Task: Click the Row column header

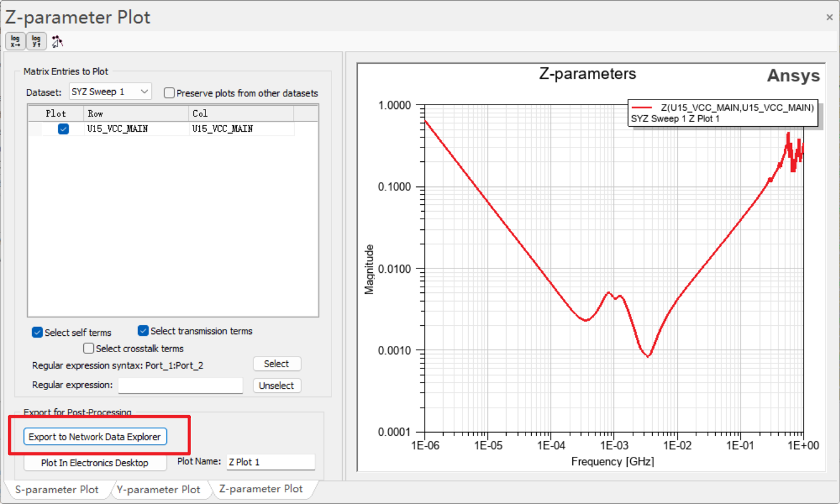Action: pos(136,113)
